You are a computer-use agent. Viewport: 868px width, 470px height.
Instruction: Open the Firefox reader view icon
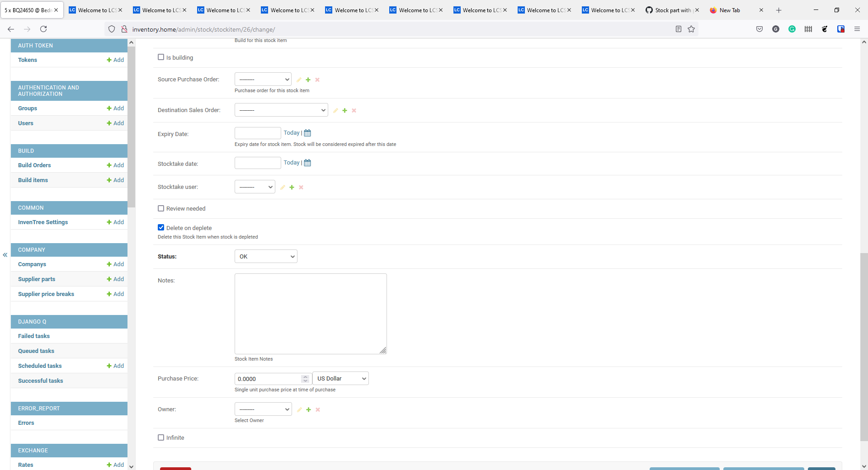pyautogui.click(x=678, y=29)
